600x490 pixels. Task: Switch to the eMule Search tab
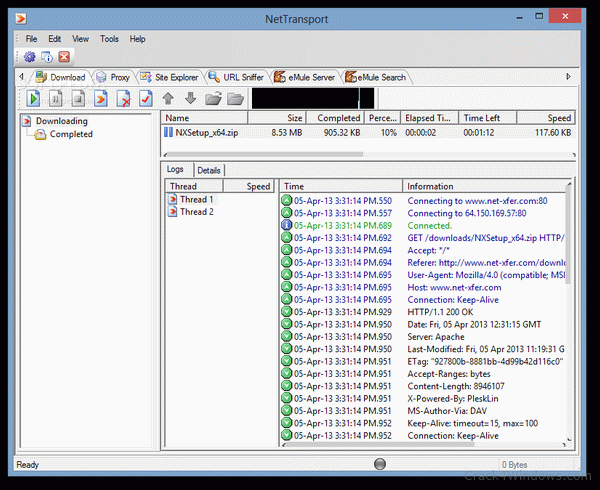click(376, 77)
